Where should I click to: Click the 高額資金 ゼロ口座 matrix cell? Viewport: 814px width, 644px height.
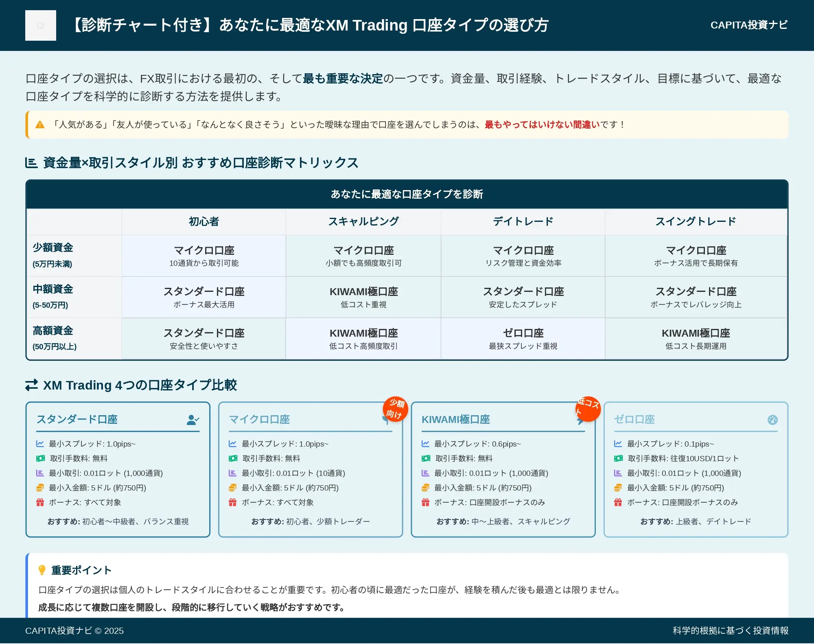(523, 339)
